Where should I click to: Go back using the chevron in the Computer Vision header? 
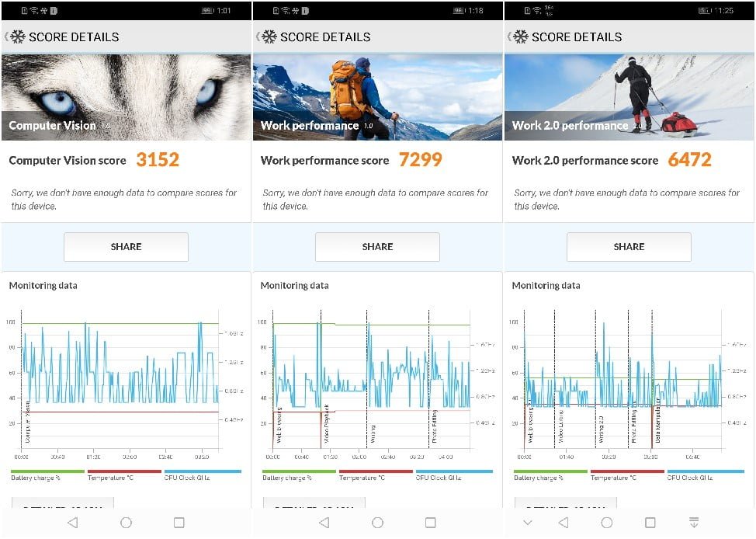point(5,37)
